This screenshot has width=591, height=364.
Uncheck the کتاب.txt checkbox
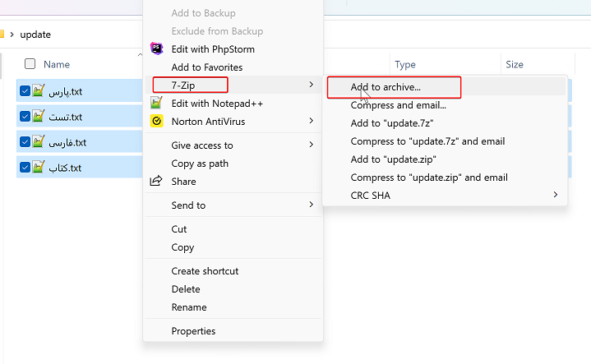(25, 167)
